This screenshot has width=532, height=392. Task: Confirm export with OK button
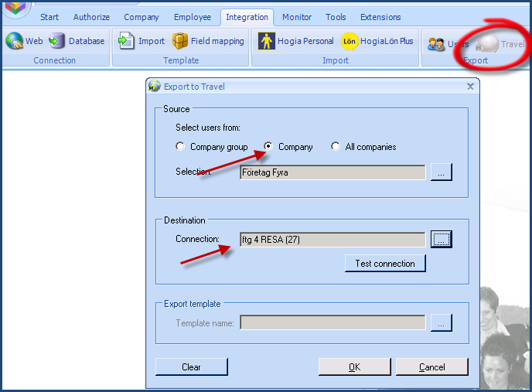pos(355,367)
